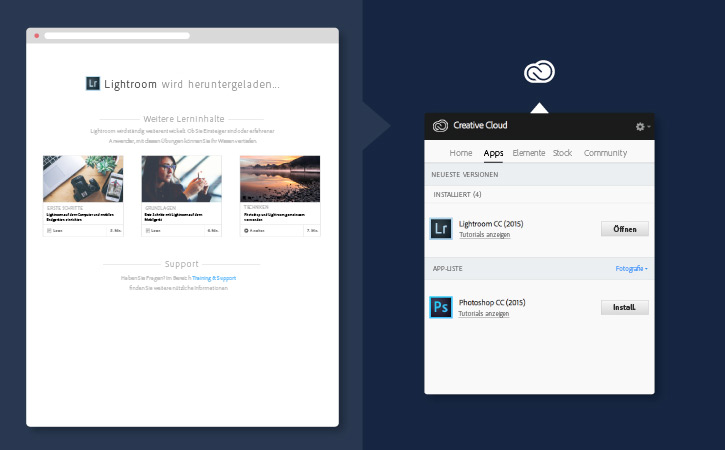The height and width of the screenshot is (450, 725).
Task: Click the Photoshop CC (2015) name
Action: pyautogui.click(x=492, y=302)
